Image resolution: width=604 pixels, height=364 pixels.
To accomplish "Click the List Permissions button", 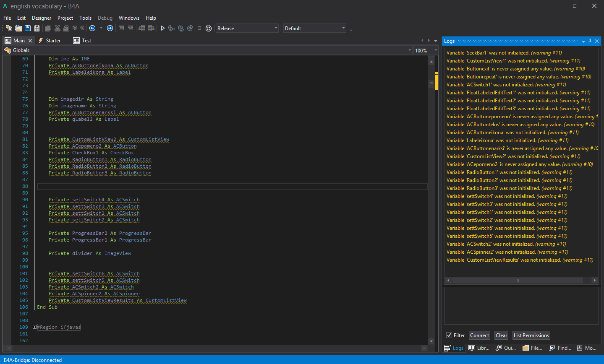I will click(x=531, y=335).
